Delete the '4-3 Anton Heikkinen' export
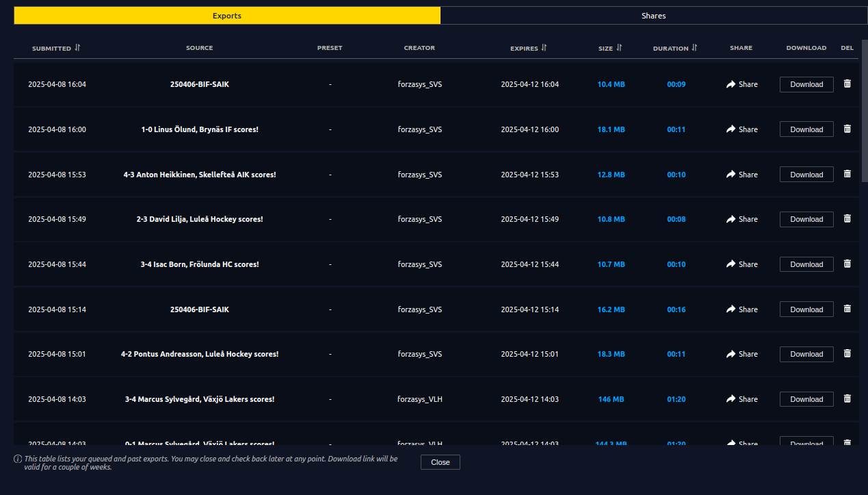Viewport: 868px width, 495px height. tap(847, 174)
